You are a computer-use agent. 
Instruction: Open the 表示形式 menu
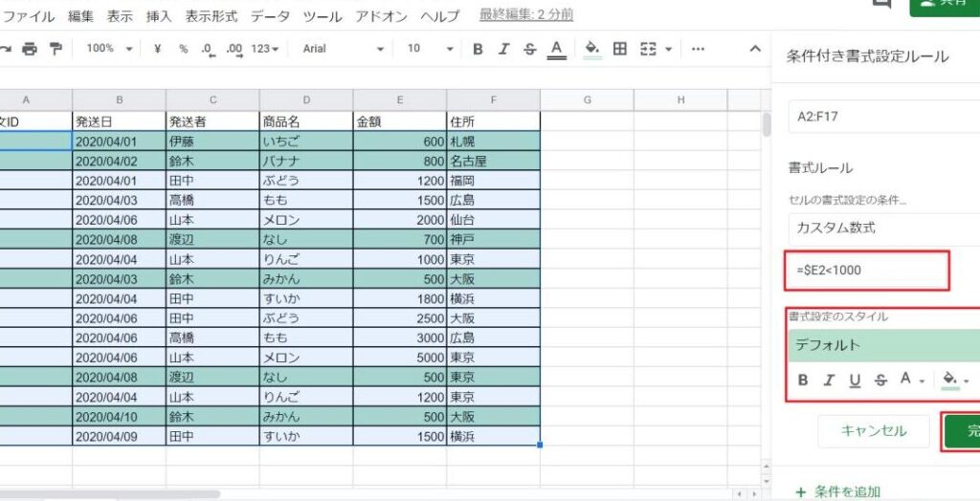[x=211, y=16]
